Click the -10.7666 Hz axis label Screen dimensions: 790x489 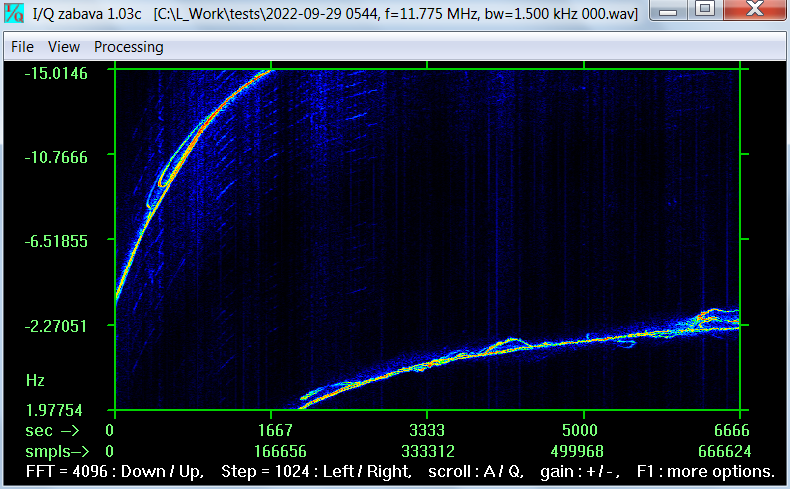click(56, 158)
